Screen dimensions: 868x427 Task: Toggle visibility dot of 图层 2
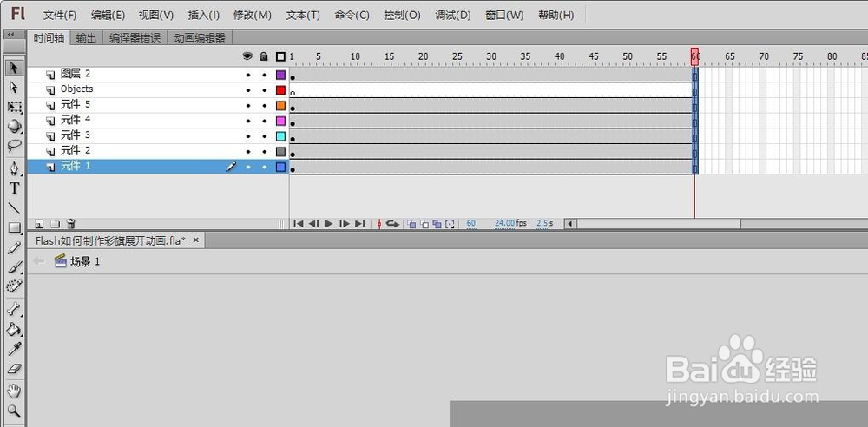pos(248,75)
